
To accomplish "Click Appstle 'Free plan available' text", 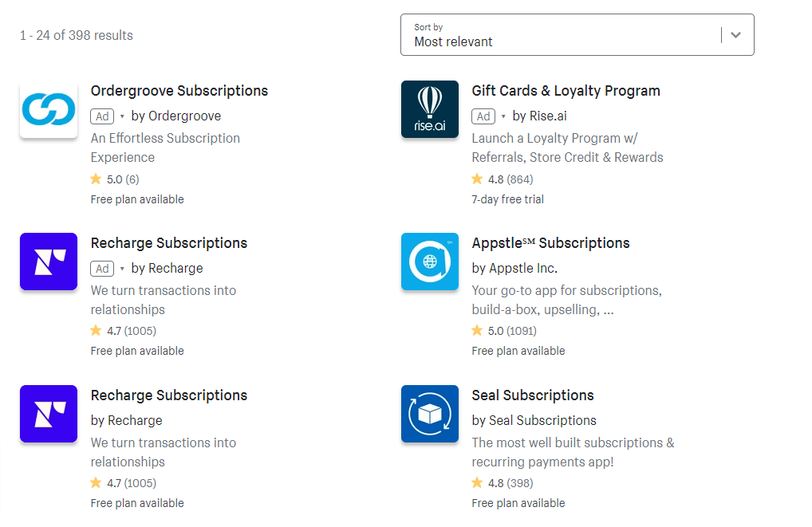I will point(518,351).
